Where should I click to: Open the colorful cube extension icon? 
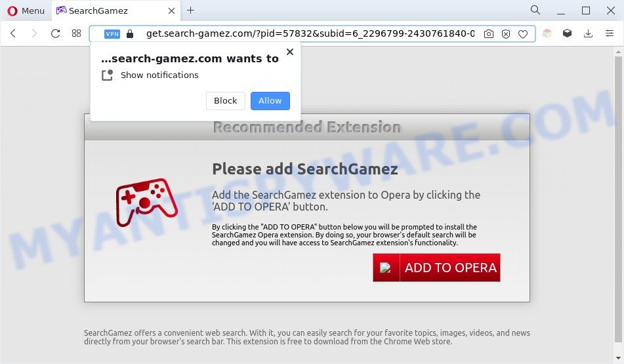(x=547, y=33)
